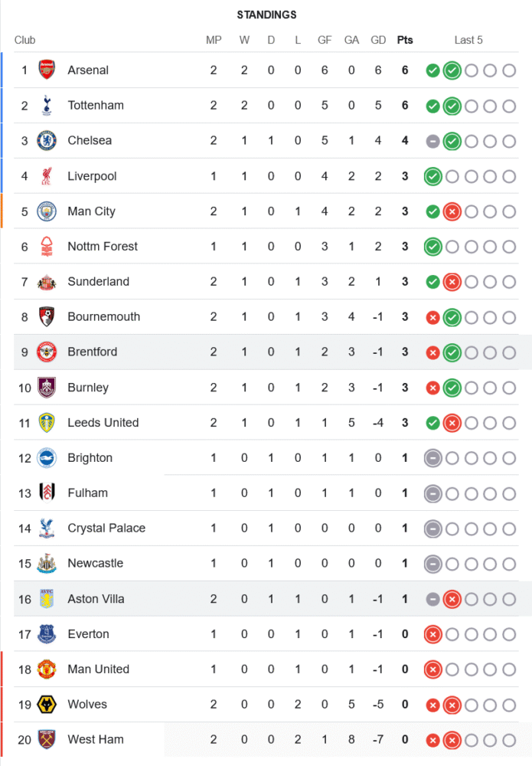Open the Crystal Palace team link
The image size is (532, 766).
tap(106, 528)
